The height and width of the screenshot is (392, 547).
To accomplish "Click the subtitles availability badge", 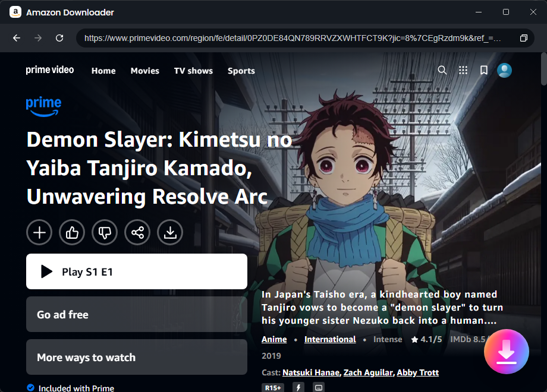I will (x=318, y=387).
